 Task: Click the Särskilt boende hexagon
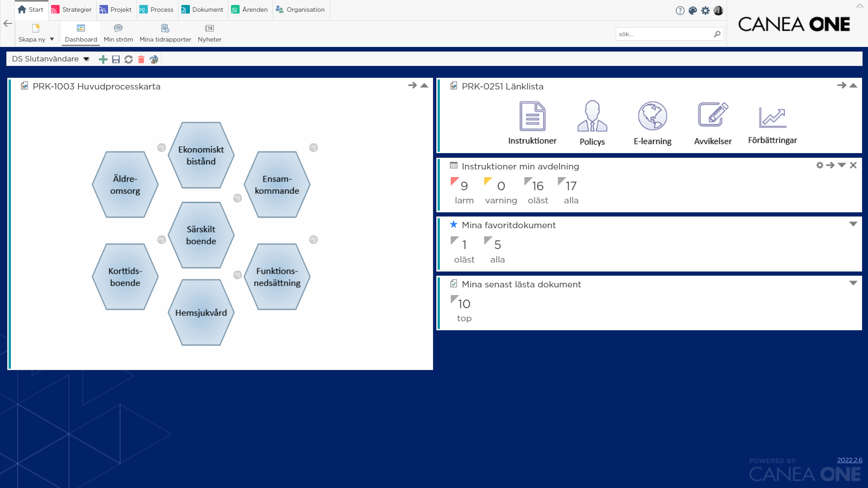tap(201, 235)
